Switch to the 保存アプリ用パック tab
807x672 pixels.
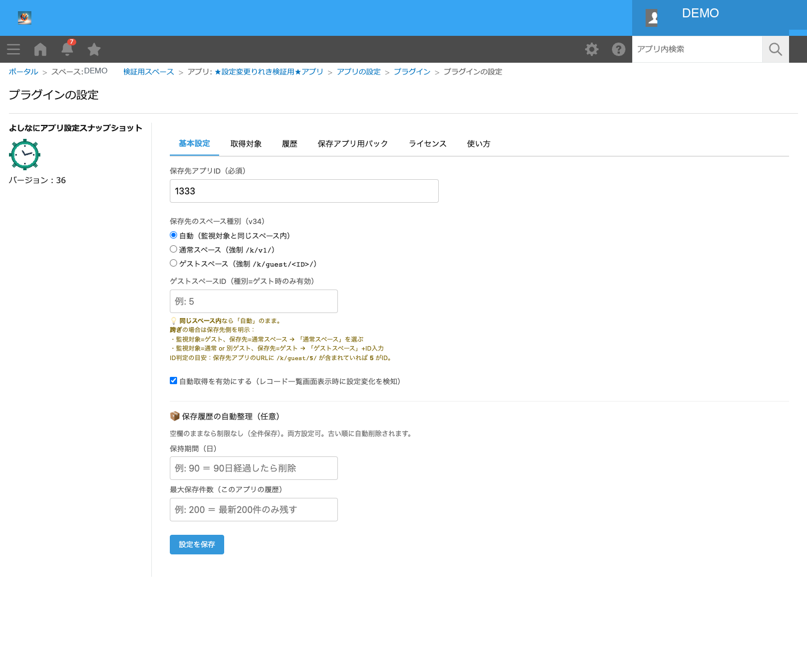353,144
